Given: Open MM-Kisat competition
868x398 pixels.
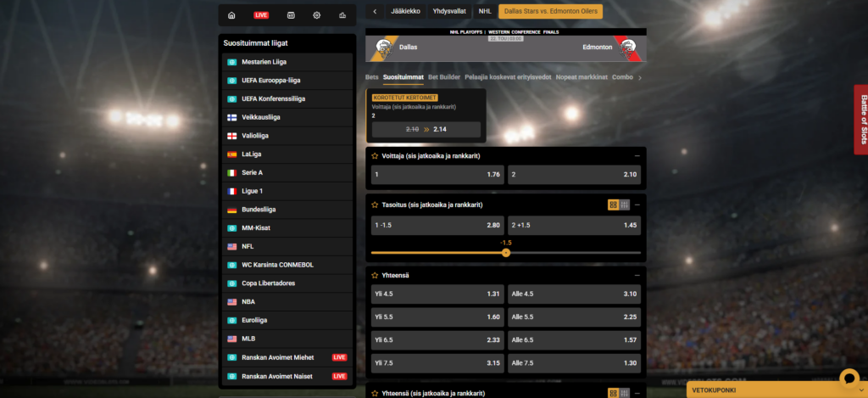Looking at the screenshot, I should click(287, 227).
